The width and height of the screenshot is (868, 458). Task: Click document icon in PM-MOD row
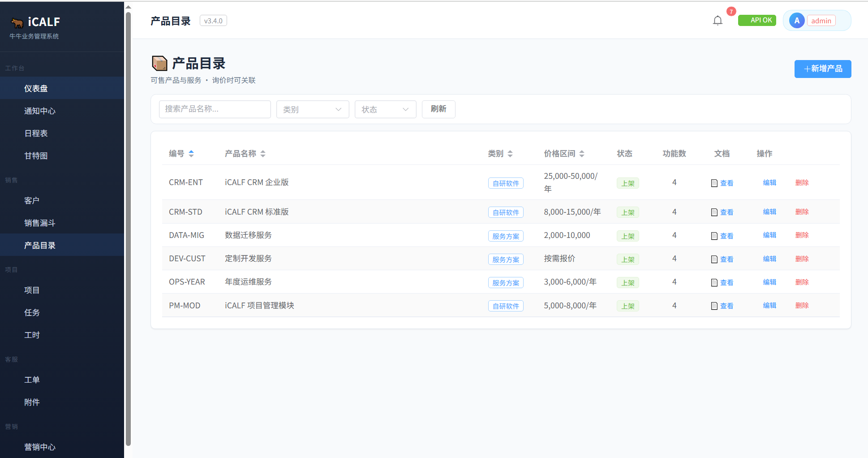[714, 306]
